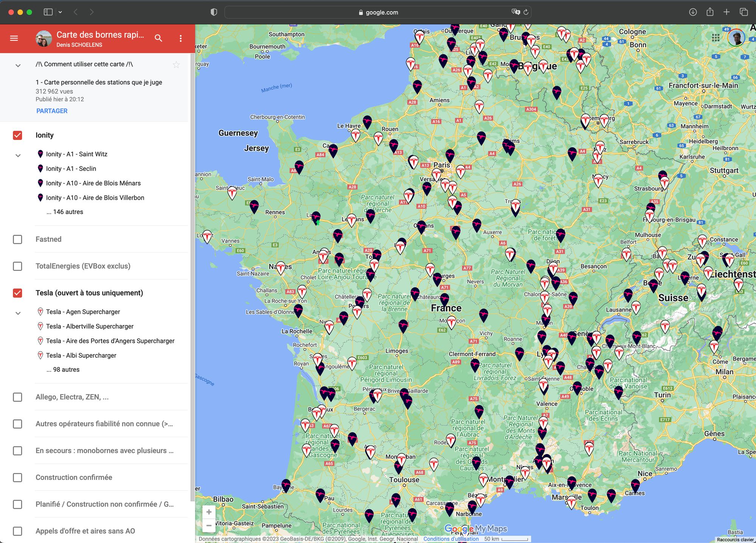
Task: Click Safari's share icon
Action: (x=710, y=12)
